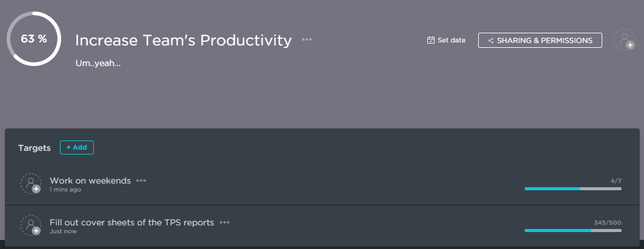Screen dimensions: 644x249
Task: Click the TPS reports target progress bar
Action: click(x=573, y=231)
